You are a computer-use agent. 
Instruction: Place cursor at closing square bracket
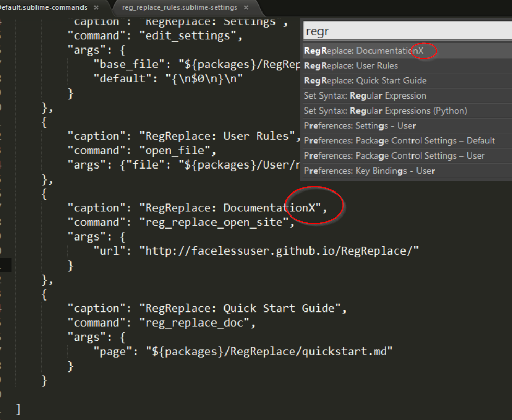pyautogui.click(x=18, y=409)
